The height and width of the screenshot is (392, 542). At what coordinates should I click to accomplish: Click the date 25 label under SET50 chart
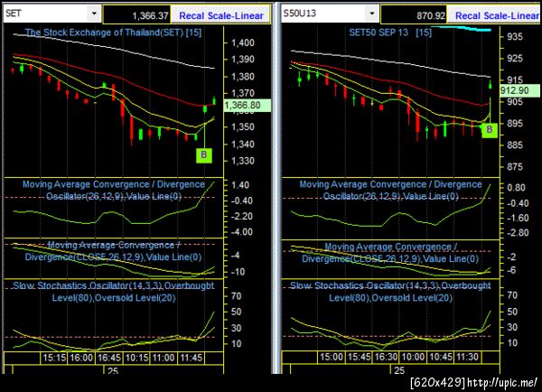point(399,370)
